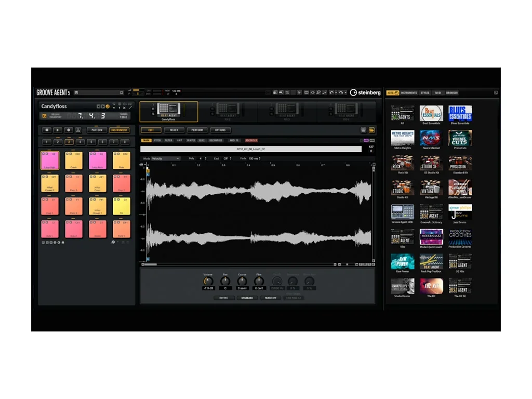Screen dimensions: 532x399
Task: Select the Vintage Kit thumbnail
Action: [x=431, y=188]
